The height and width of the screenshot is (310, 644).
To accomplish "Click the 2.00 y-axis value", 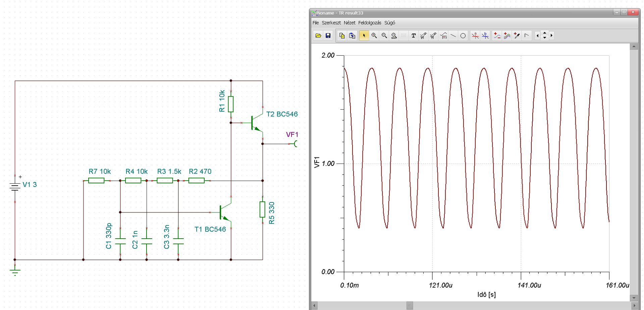I will (x=328, y=55).
